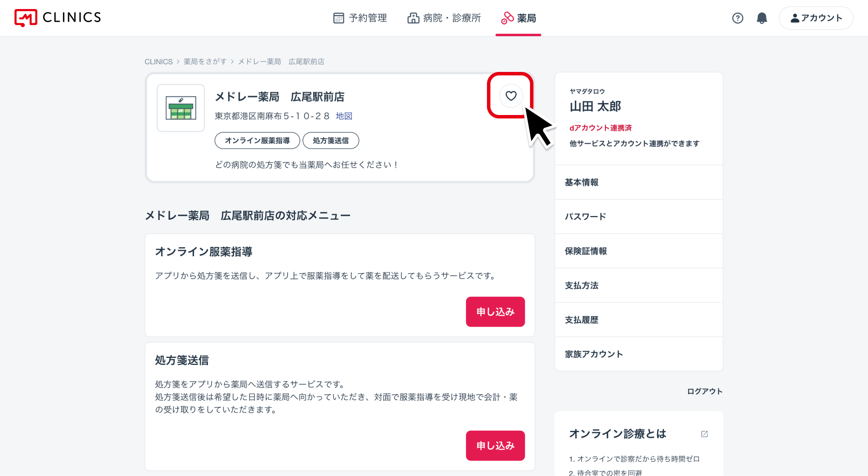Apply for オンライン服薬指導 with 申し込み
The width and height of the screenshot is (868, 476).
(495, 311)
